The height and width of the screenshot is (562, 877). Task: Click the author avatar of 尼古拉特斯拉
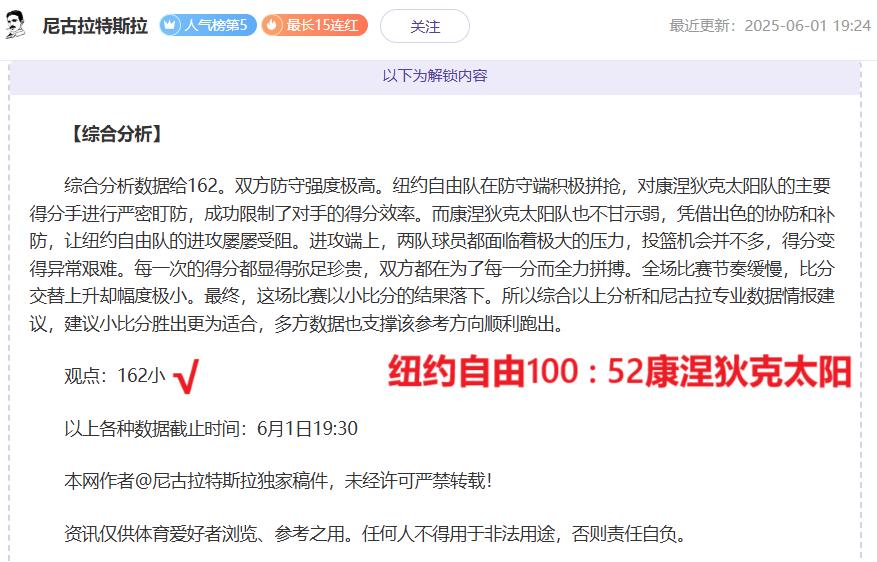click(x=16, y=26)
